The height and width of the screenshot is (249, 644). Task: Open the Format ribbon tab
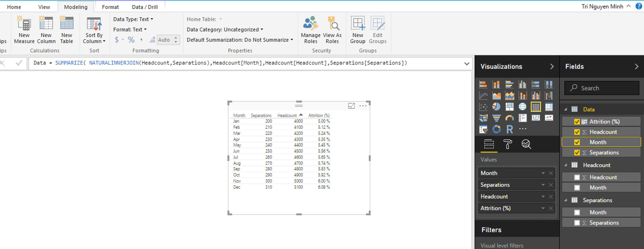click(110, 7)
